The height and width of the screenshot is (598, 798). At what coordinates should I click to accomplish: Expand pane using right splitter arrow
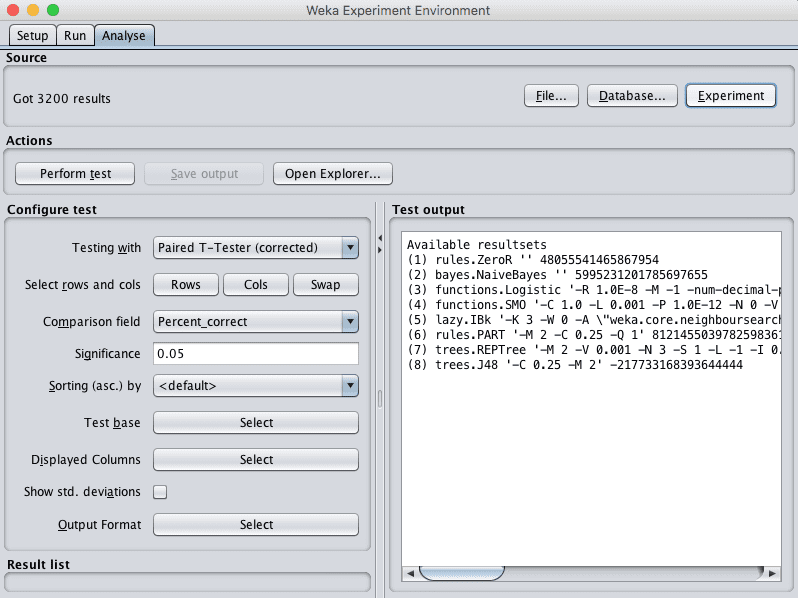click(380, 250)
